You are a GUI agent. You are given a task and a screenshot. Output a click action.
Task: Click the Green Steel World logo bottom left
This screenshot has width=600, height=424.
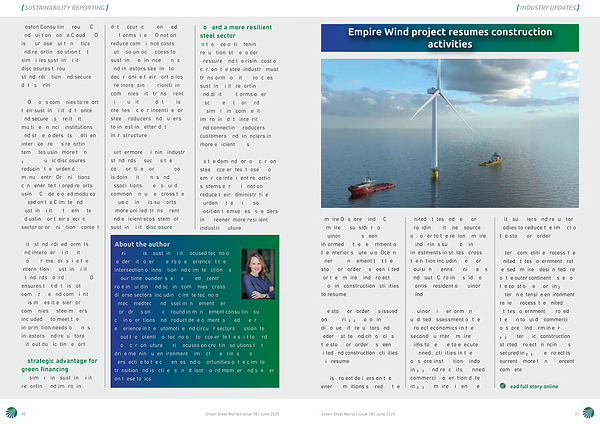[x=11, y=413]
